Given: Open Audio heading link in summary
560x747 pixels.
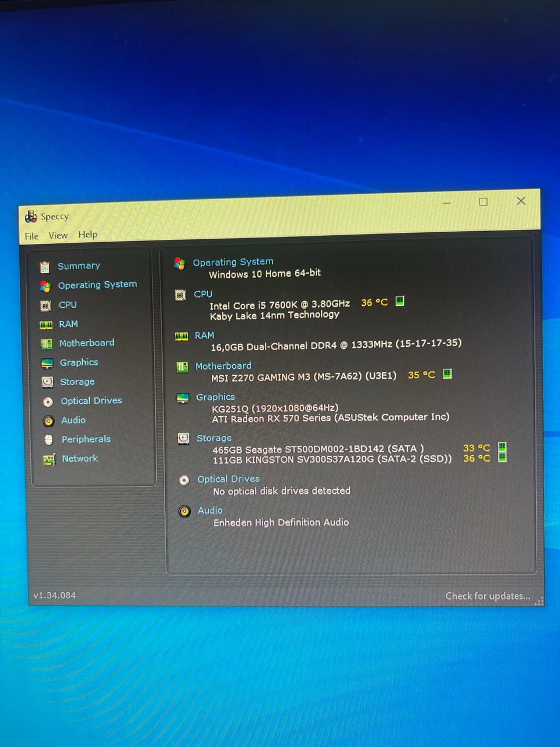Looking at the screenshot, I should pyautogui.click(x=210, y=511).
